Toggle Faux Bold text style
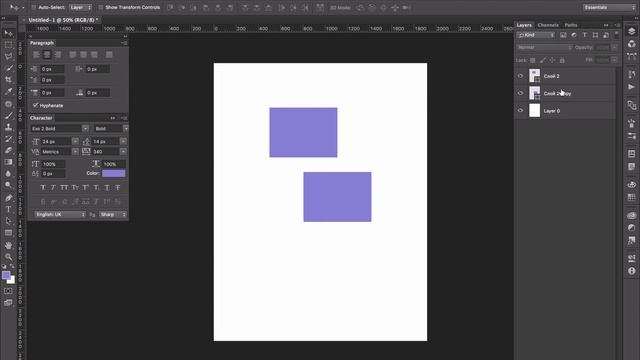The width and height of the screenshot is (640, 360). pyautogui.click(x=43, y=188)
